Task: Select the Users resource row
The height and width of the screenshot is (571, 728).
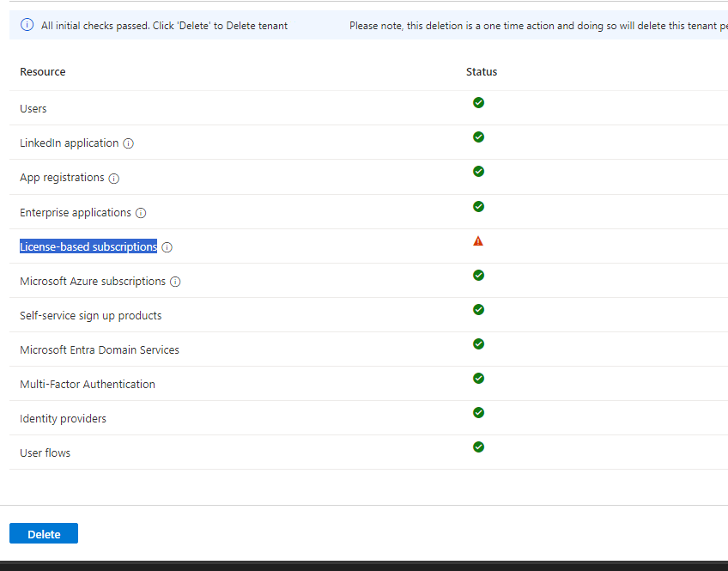Action: tap(33, 108)
